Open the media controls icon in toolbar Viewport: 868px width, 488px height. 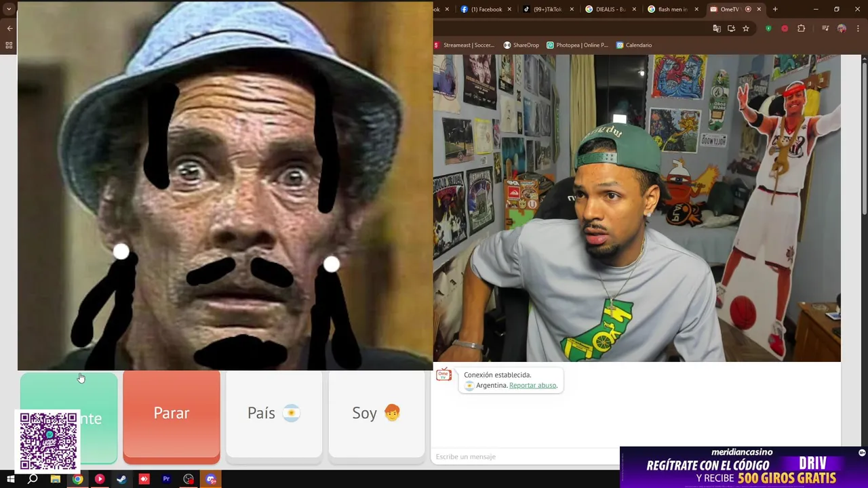coord(825,28)
